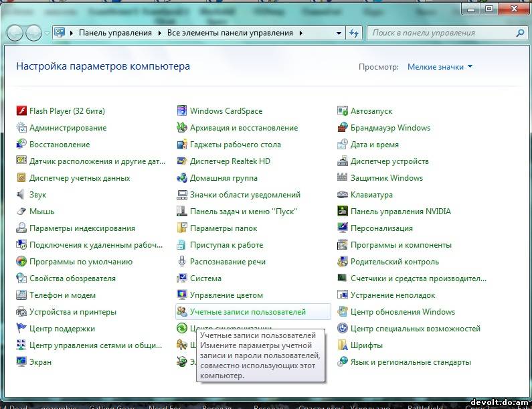Click the Архивация и восстановление icon
532x409 pixels.
point(182,128)
